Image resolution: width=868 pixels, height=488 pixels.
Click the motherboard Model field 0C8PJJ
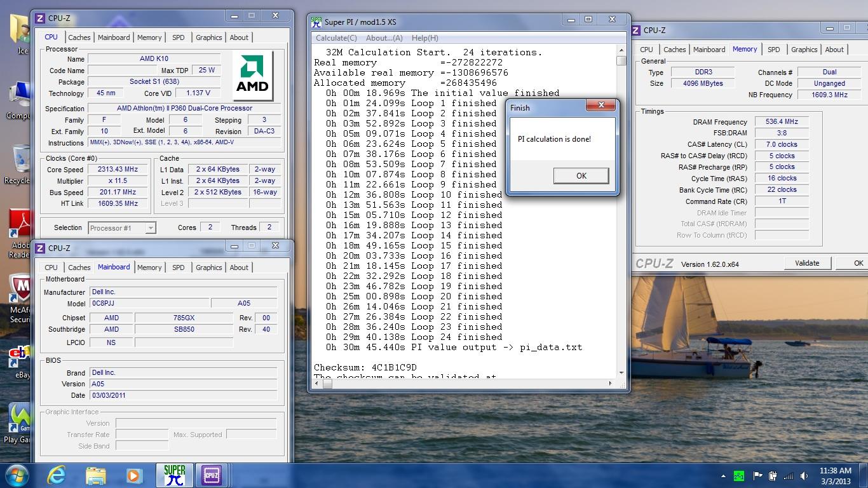[149, 304]
